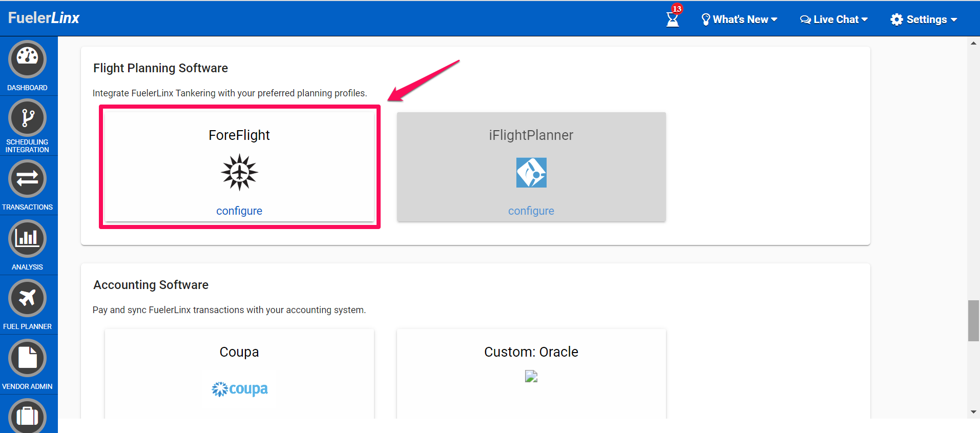Click the FuelerLinx logo

[44, 18]
